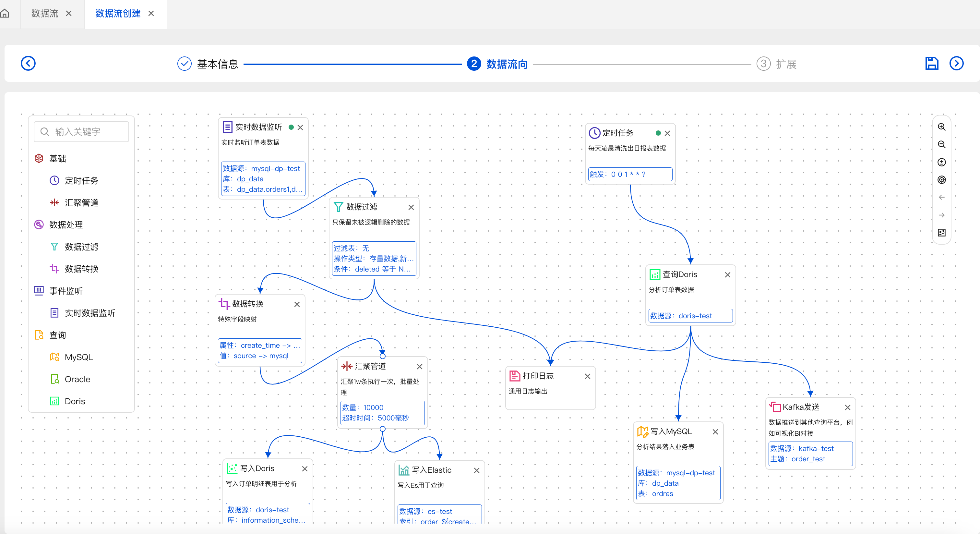Viewport: 980px width, 534px height.
Task: Reset the canvas zoom level
Action: 942,162
